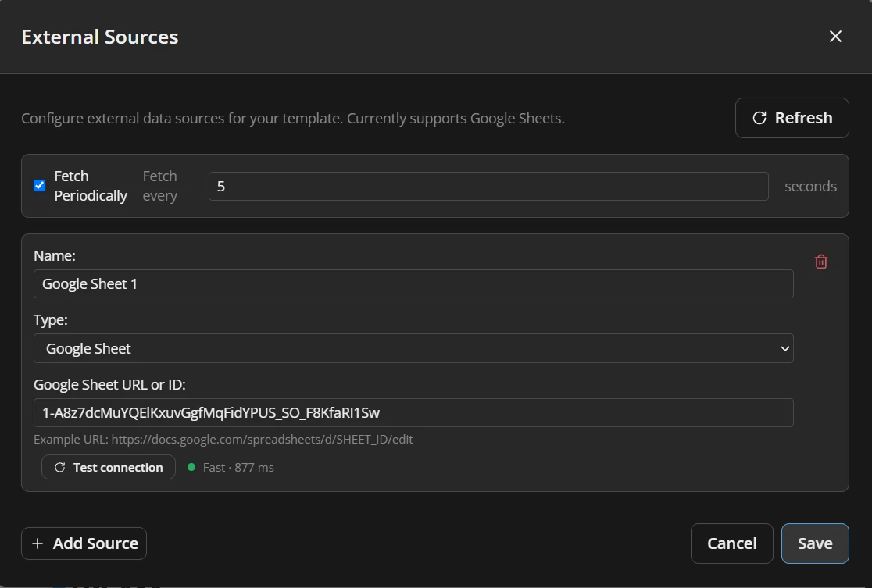
Task: Click the green connection status dot
Action: click(x=191, y=468)
